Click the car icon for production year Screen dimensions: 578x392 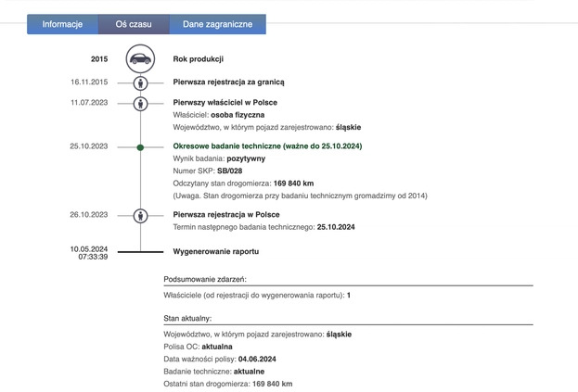tap(140, 59)
